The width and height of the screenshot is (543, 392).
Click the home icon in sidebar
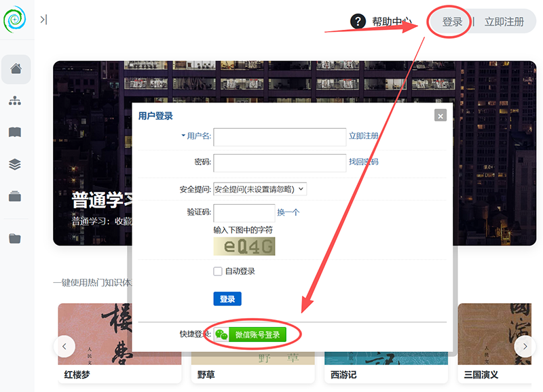coord(16,69)
